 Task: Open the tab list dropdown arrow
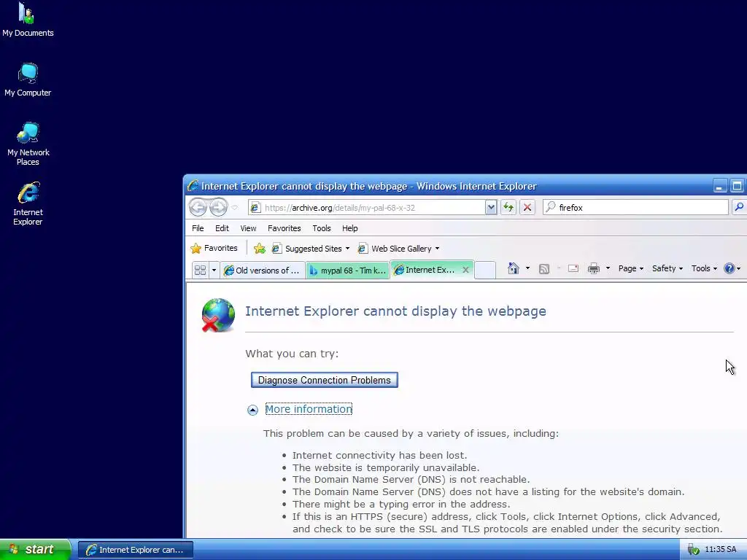214,270
